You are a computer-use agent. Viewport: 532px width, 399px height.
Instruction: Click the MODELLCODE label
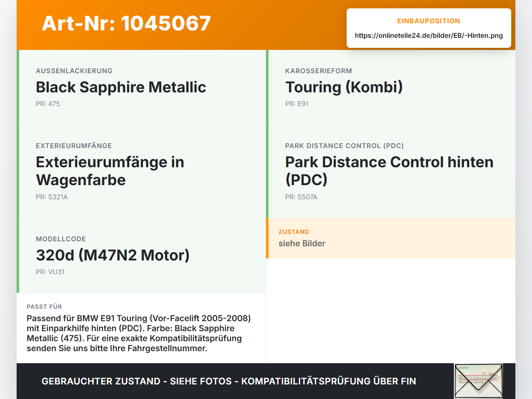[x=61, y=239]
